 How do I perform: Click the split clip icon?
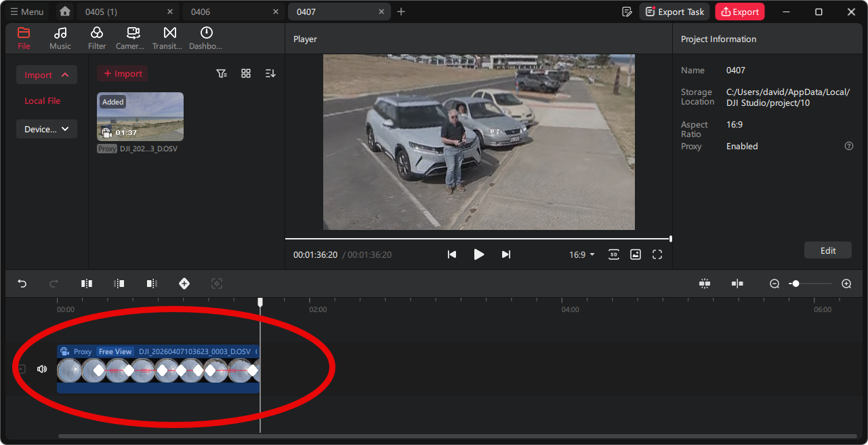coord(87,284)
